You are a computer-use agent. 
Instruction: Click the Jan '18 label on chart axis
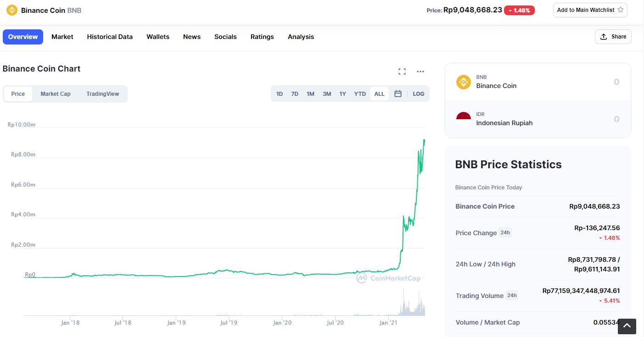tap(70, 323)
